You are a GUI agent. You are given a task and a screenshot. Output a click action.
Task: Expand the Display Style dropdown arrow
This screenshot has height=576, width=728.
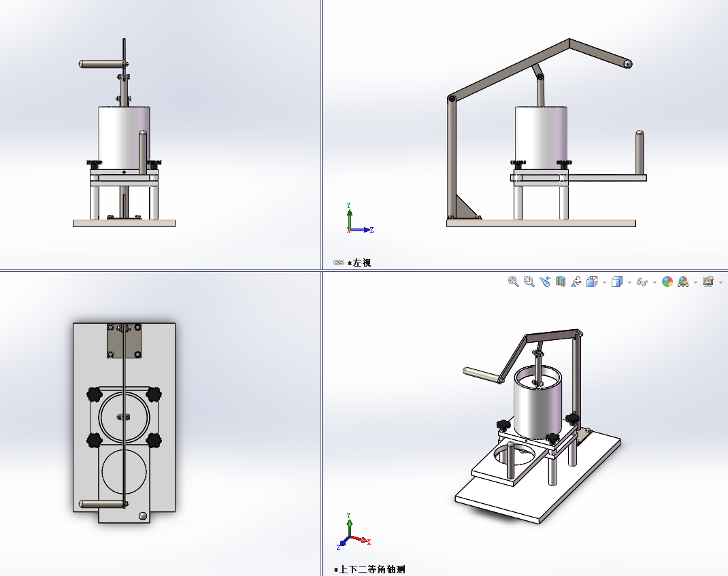[629, 282]
